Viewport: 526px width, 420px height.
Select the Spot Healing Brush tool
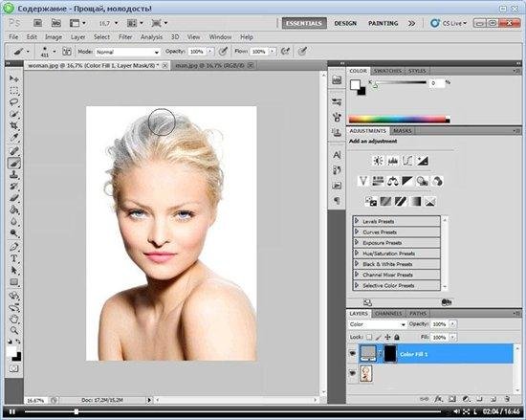13,151
